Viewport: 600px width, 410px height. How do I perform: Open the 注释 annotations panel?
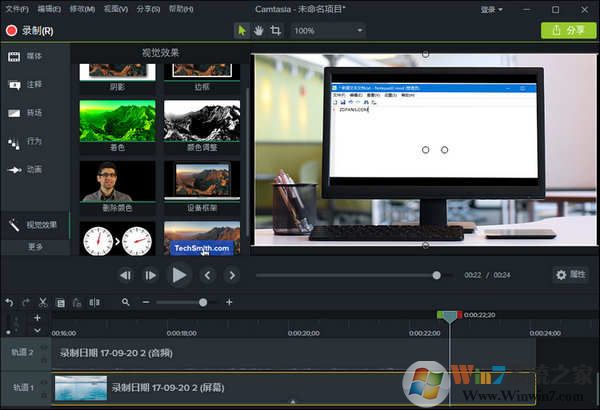(x=25, y=84)
